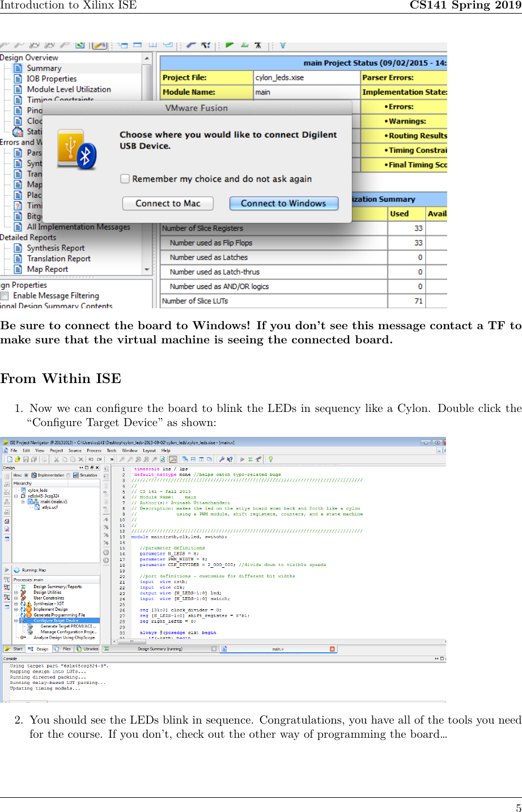Click the Connect to Mac button
Screen dimensions: 522x812
click(168, 203)
